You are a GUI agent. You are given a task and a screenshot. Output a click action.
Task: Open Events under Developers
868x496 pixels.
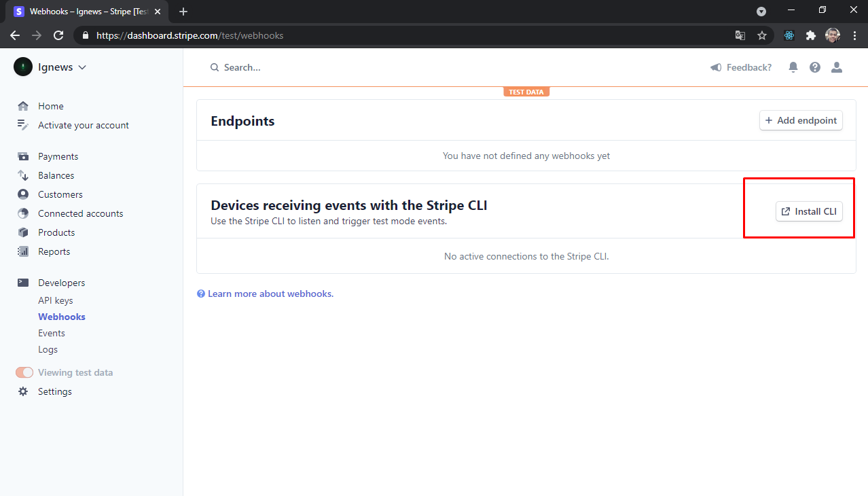click(x=52, y=333)
